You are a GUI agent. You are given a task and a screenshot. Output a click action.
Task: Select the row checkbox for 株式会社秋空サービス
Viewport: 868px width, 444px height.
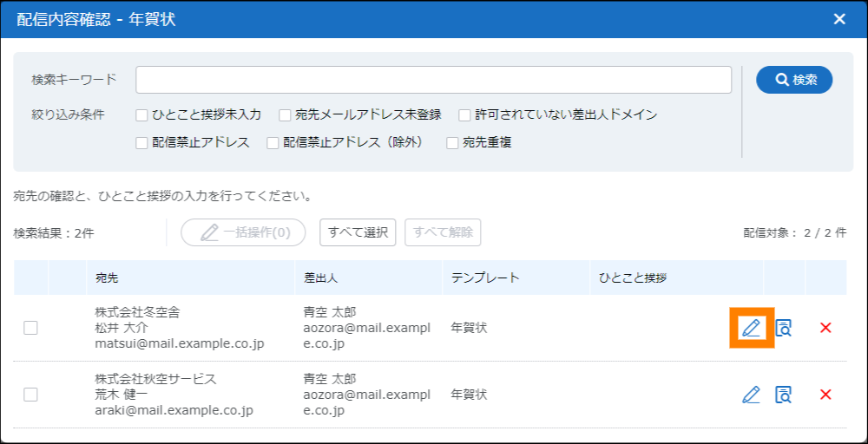pos(30,395)
